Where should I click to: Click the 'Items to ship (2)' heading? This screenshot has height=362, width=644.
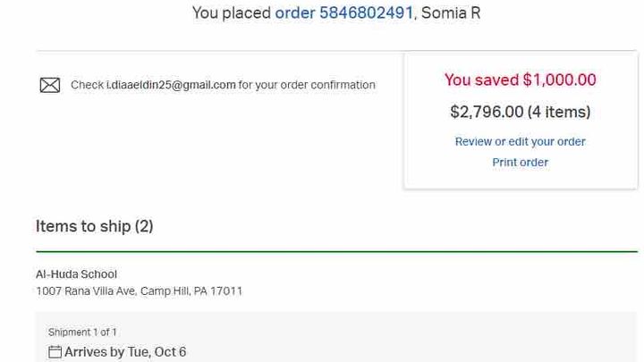(x=94, y=226)
